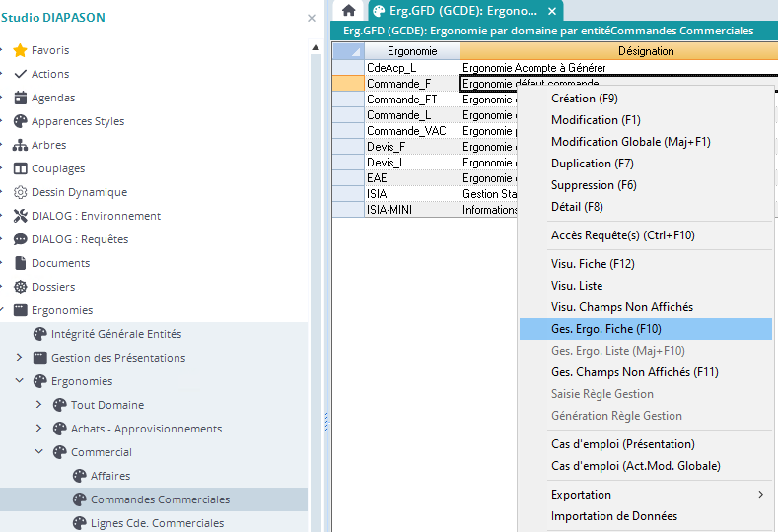Click the Dessin Dynamique gear icon
The width and height of the screenshot is (778, 532).
pyautogui.click(x=20, y=192)
